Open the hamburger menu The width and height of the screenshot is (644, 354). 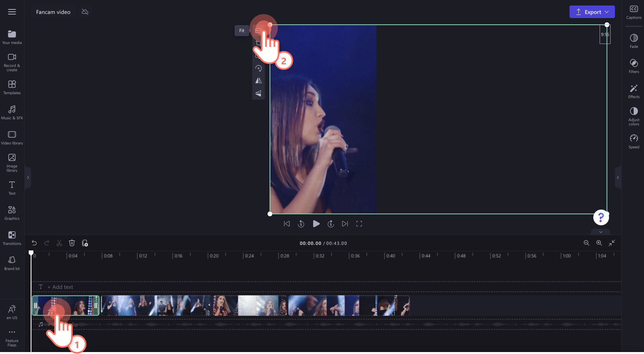12,12
